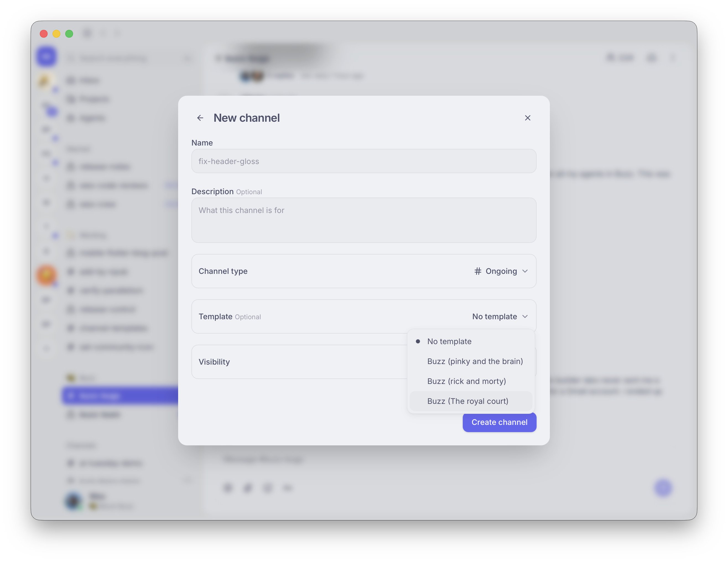Image resolution: width=728 pixels, height=561 pixels.
Task: Click the hash icon next to Ongoing
Action: click(478, 271)
